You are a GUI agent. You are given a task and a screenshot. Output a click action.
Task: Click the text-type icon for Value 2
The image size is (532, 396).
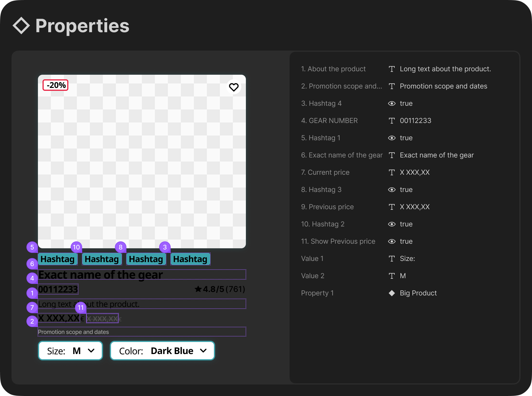(x=392, y=276)
